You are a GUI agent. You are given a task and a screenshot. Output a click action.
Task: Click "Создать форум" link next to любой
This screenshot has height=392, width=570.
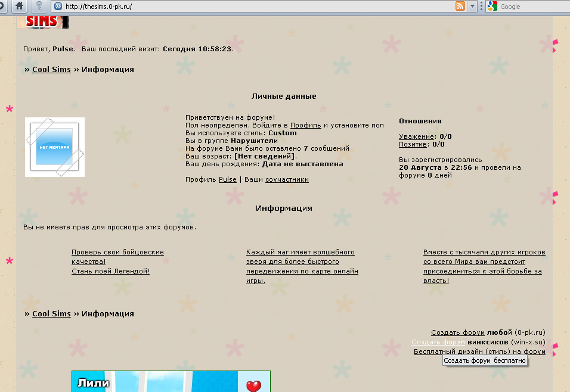click(x=458, y=332)
